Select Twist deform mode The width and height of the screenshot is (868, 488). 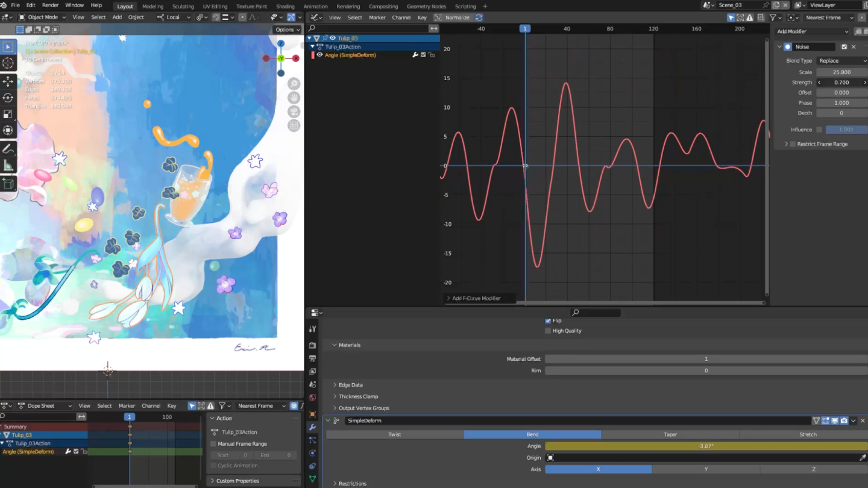[395, 434]
